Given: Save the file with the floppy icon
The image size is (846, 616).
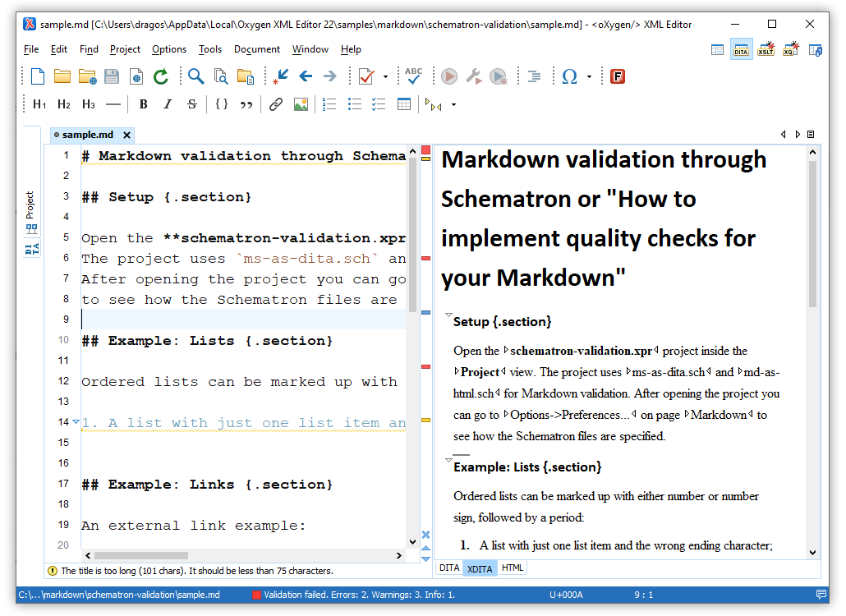Looking at the screenshot, I should 112,76.
